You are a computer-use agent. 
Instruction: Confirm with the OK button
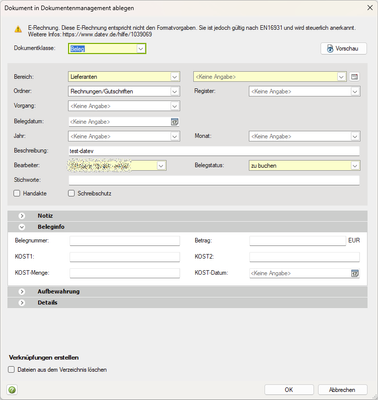pos(289,390)
